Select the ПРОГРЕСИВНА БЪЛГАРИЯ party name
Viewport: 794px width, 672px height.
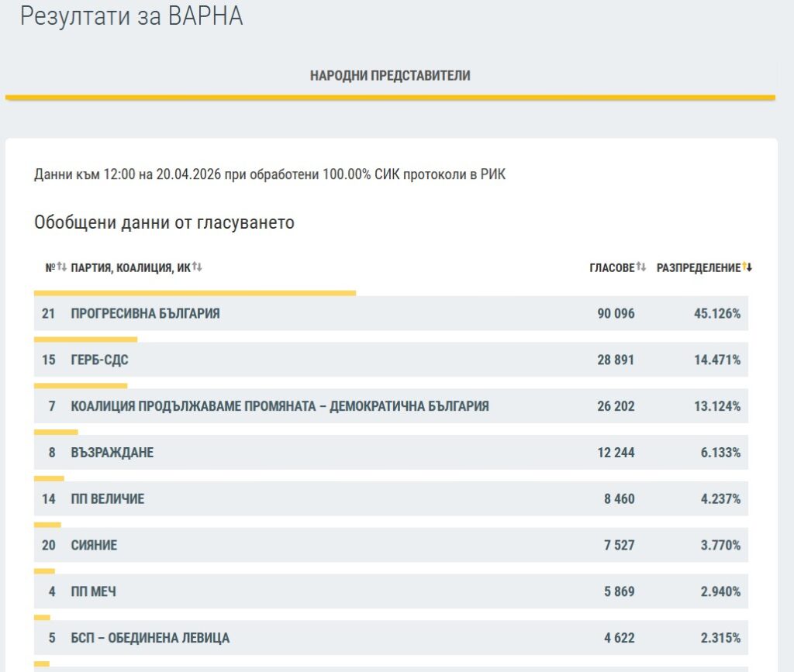pos(145,314)
